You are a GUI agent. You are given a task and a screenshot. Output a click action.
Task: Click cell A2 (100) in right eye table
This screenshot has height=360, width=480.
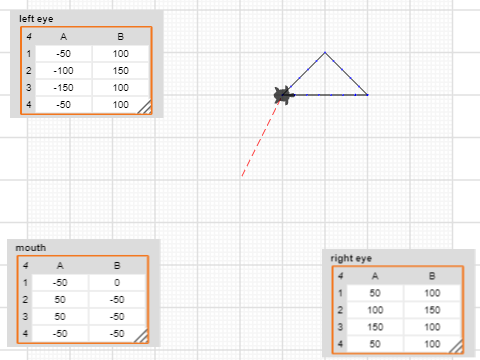(375, 310)
